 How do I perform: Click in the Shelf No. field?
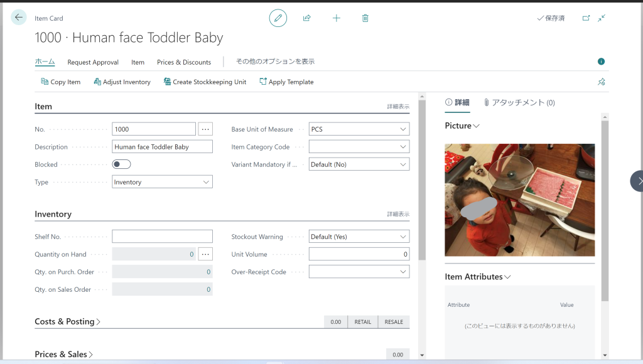tap(162, 237)
